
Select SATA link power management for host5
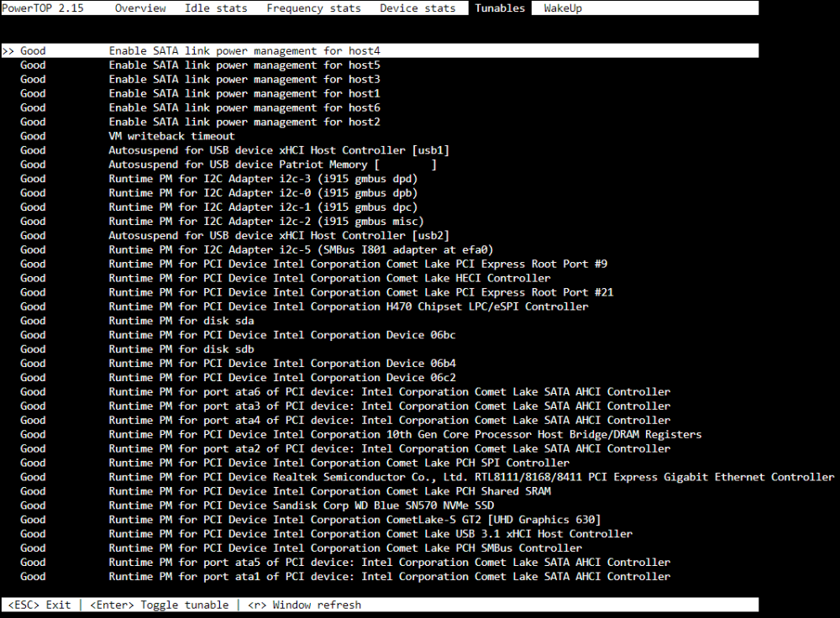[380, 65]
